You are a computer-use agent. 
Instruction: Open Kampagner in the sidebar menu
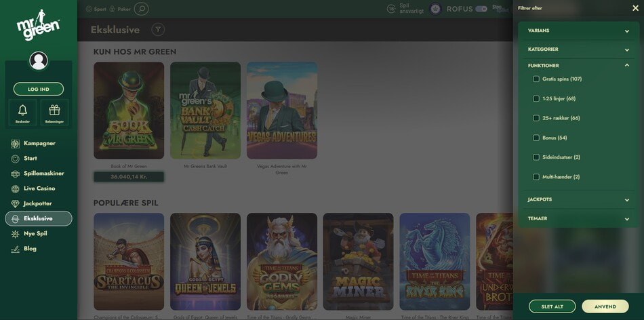click(39, 144)
